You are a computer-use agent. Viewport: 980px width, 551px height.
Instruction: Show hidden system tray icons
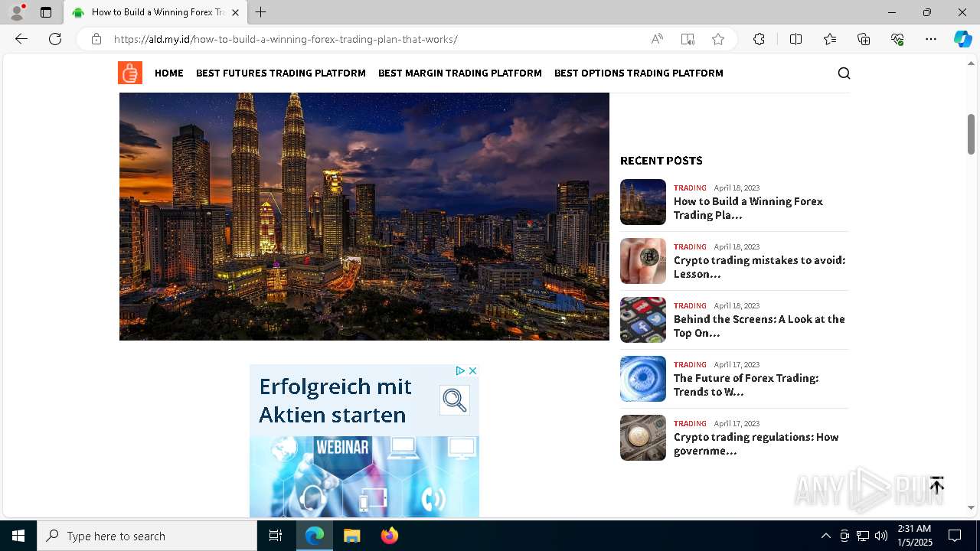(x=825, y=536)
